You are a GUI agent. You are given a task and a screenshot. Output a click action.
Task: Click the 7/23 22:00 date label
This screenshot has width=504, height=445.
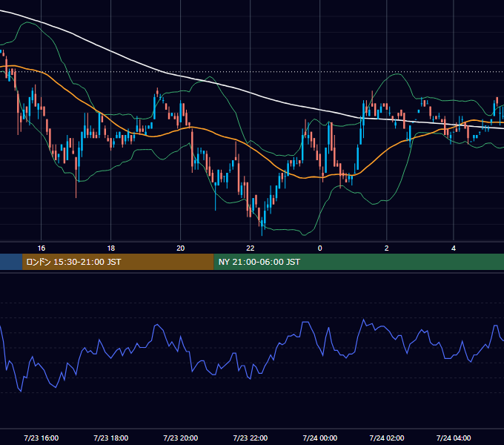click(x=250, y=438)
